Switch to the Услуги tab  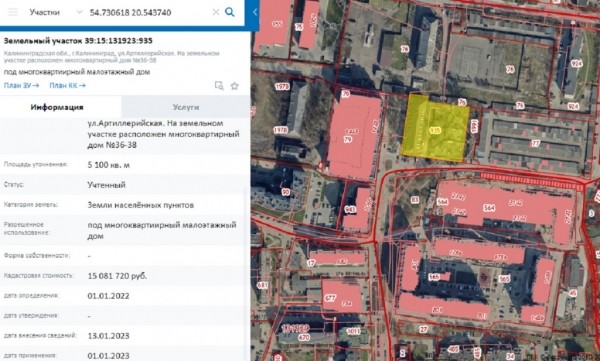[x=186, y=107]
